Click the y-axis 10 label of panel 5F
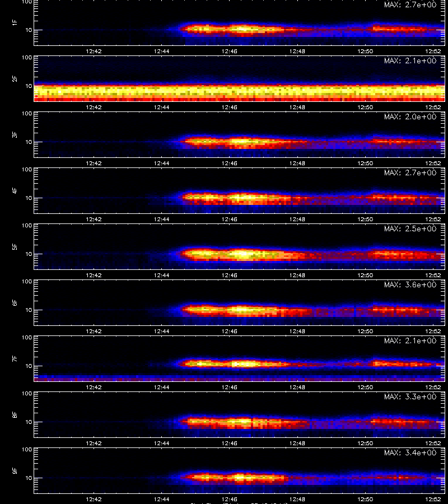 [x=29, y=254]
